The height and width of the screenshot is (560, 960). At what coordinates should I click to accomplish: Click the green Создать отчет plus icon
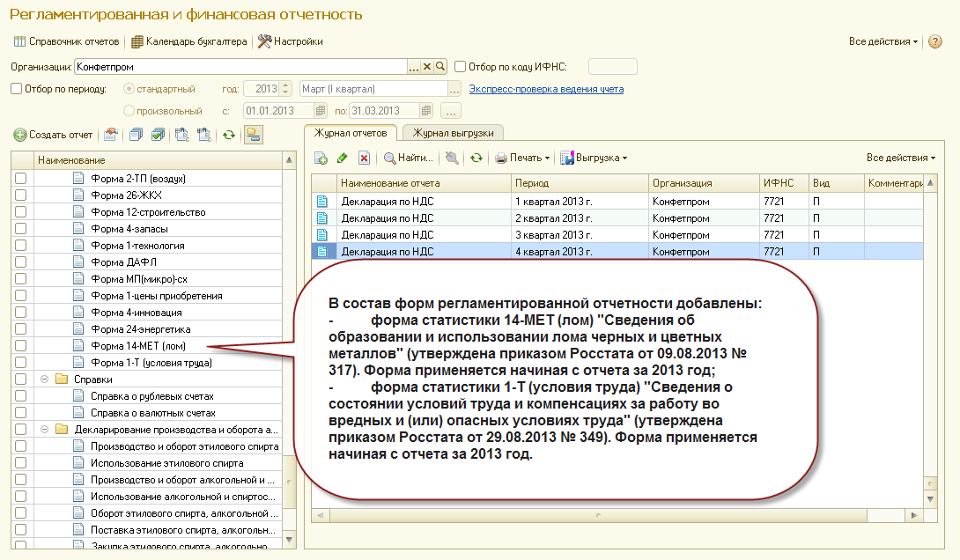pos(19,135)
